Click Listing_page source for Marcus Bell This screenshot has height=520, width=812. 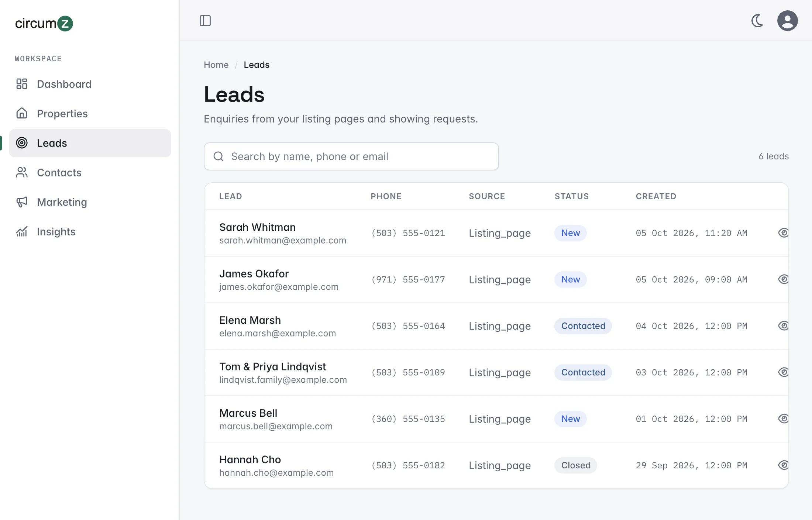point(500,419)
